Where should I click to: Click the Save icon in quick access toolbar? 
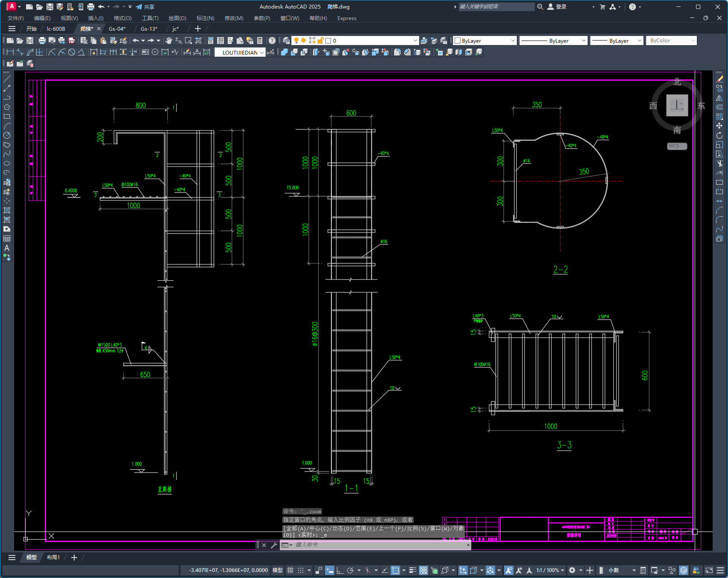50,7
